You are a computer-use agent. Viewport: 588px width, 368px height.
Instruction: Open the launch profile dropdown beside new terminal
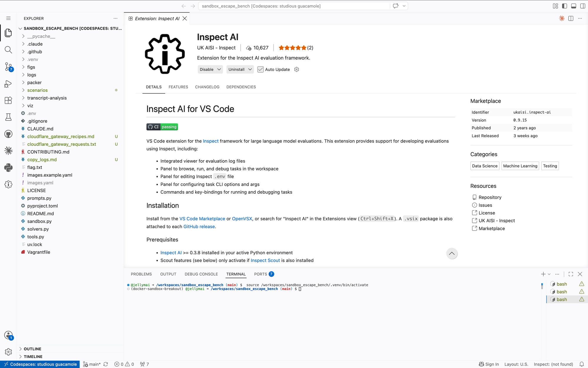549,274
